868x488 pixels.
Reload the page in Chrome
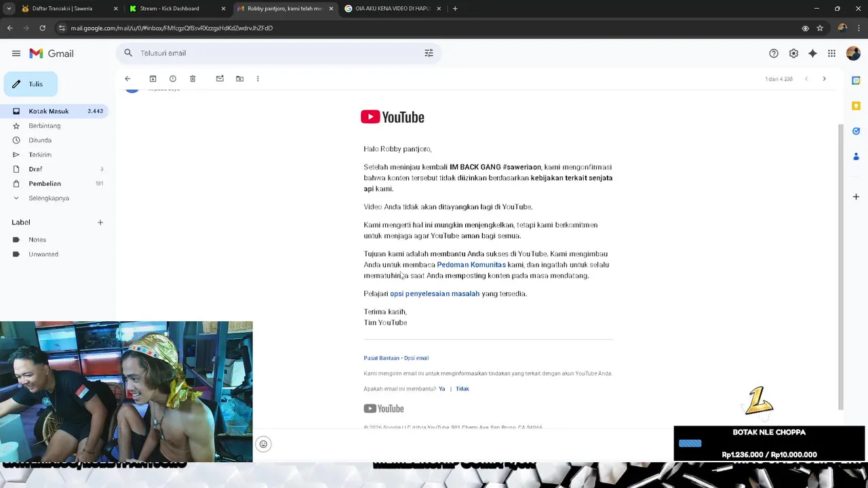(x=42, y=28)
